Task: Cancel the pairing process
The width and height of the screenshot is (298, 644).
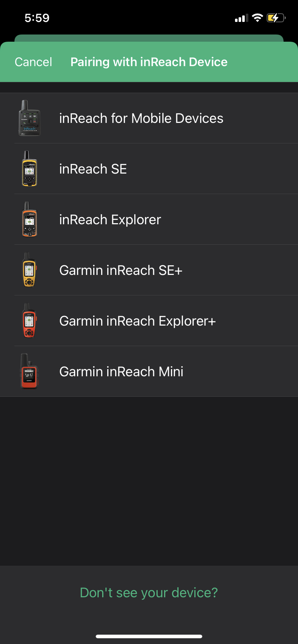Action: [33, 62]
